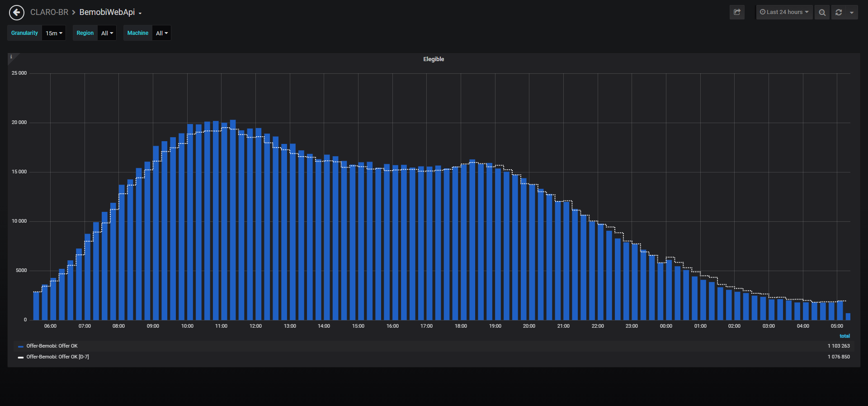Click the Region variable label
868x406 pixels.
pos(85,33)
